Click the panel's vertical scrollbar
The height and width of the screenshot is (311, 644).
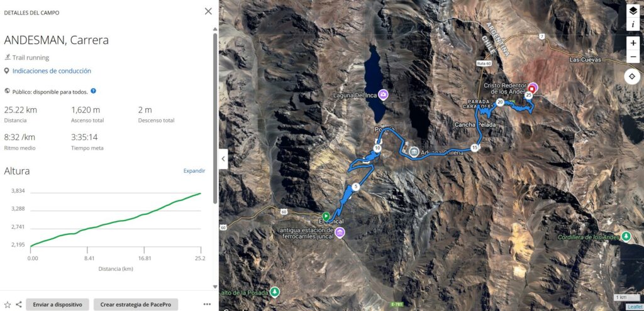tap(215, 118)
